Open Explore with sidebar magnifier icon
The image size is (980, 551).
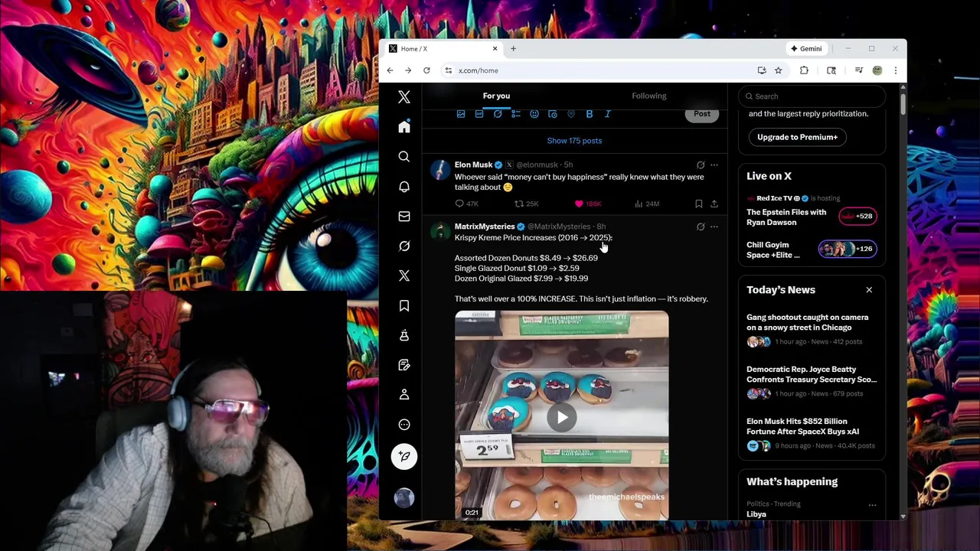(404, 157)
